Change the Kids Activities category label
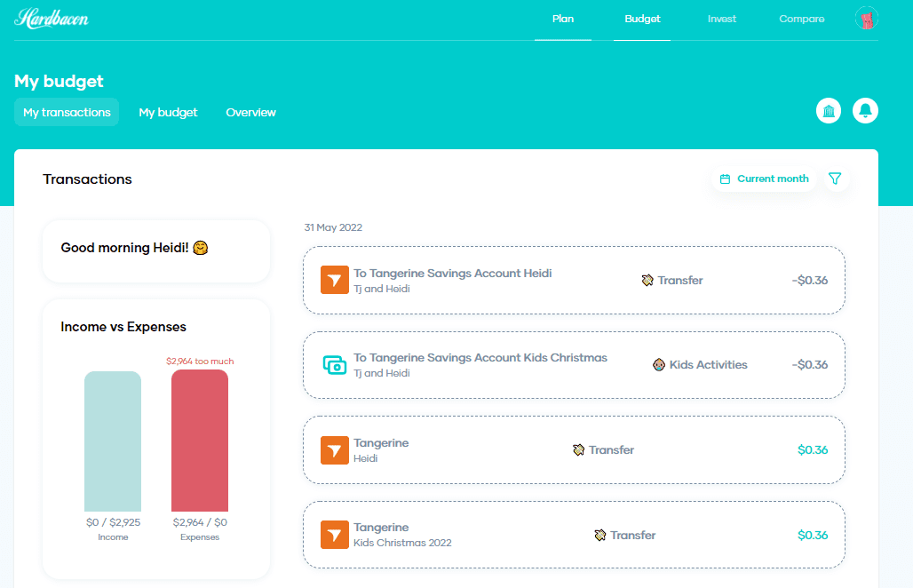913x588 pixels. (x=708, y=365)
